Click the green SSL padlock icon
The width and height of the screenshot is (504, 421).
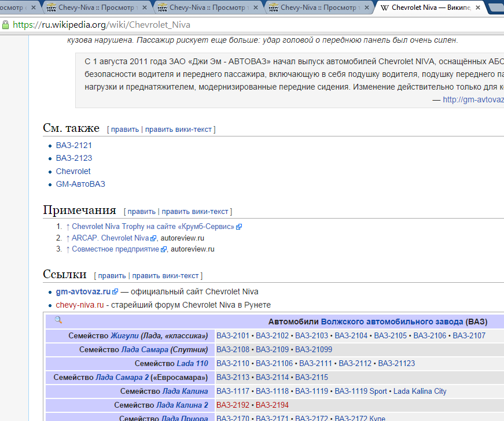point(5,25)
